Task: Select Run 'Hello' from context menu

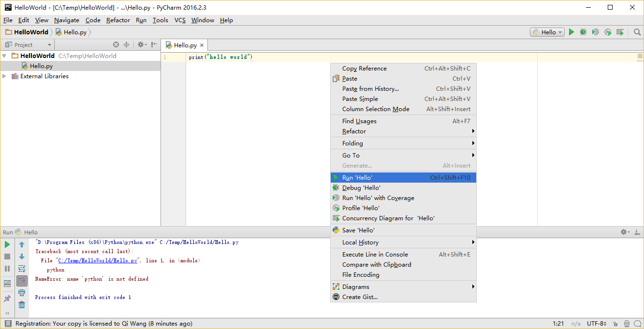Action: click(357, 178)
